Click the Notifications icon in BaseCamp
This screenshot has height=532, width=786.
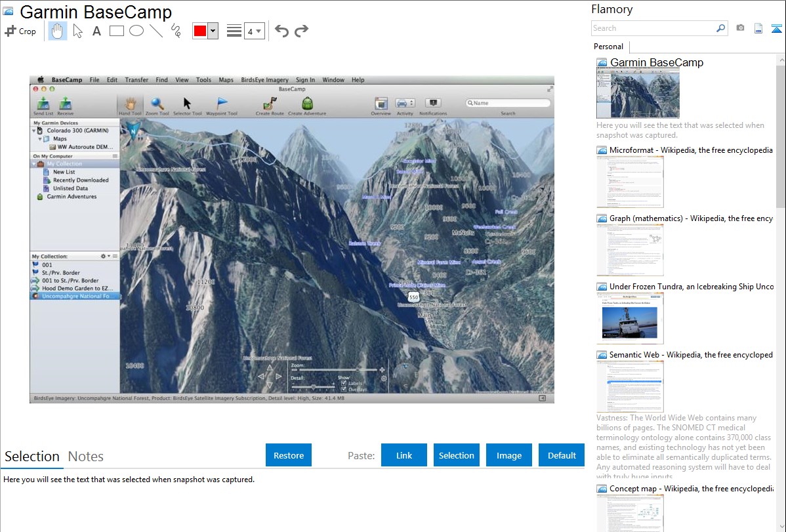pos(433,103)
